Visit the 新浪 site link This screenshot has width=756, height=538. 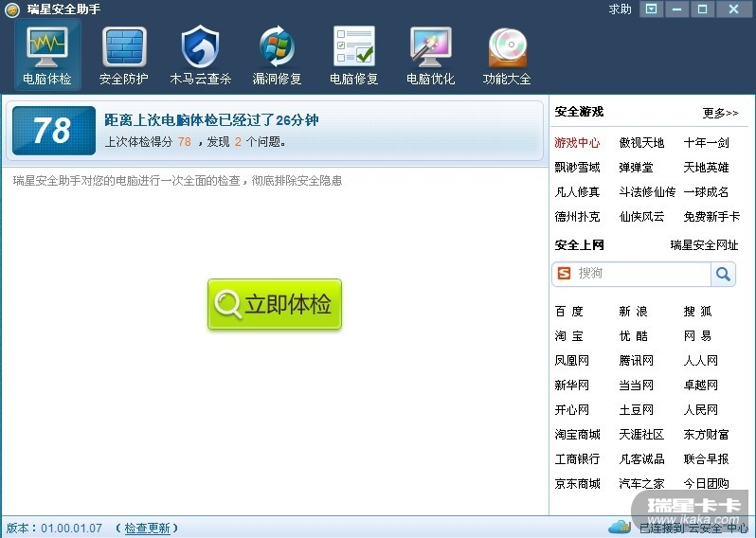tap(634, 312)
